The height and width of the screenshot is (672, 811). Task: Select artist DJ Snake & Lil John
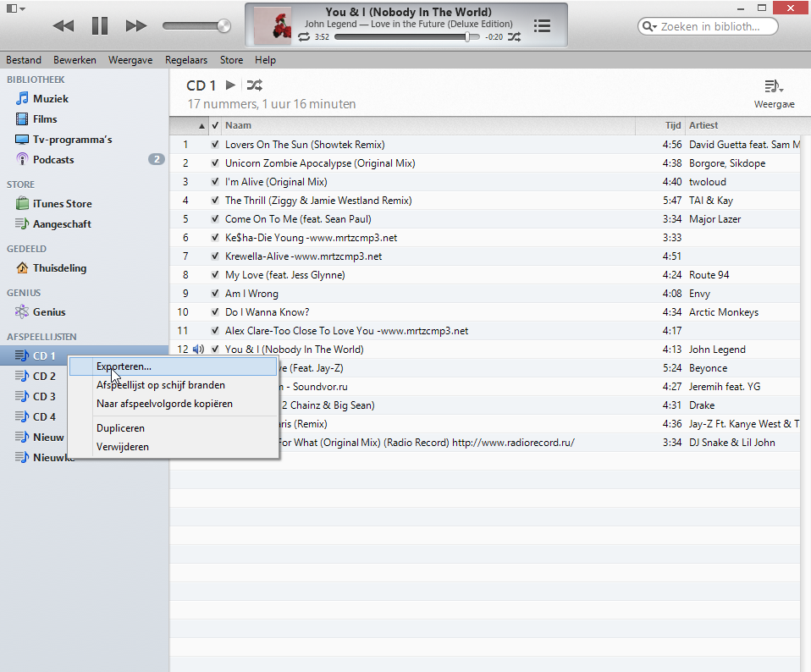[x=732, y=443]
